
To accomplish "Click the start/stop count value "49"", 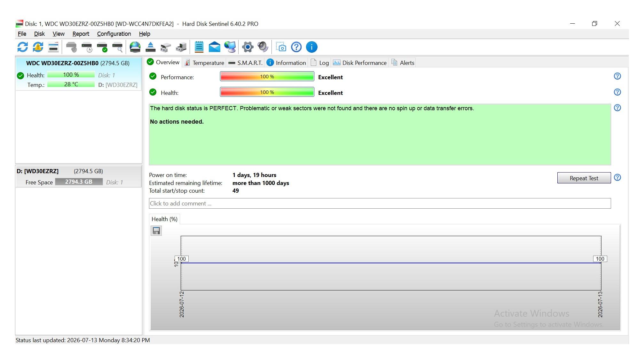I will (x=236, y=191).
